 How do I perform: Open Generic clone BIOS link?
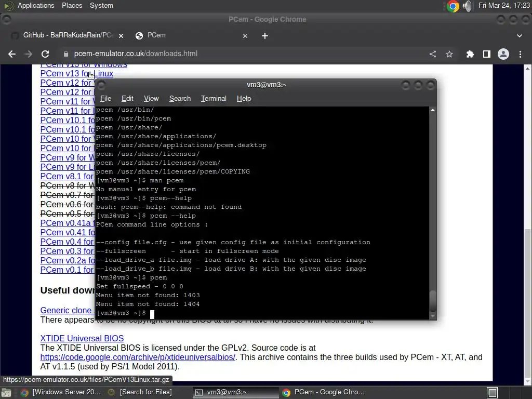pos(67,311)
